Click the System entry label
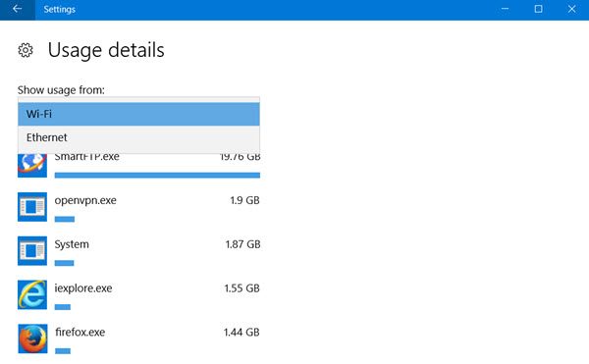The height and width of the screenshot is (364, 589). [72, 244]
